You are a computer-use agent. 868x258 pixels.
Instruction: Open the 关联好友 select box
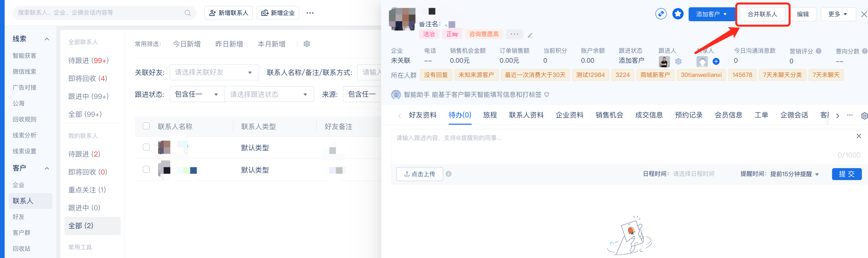coord(214,72)
